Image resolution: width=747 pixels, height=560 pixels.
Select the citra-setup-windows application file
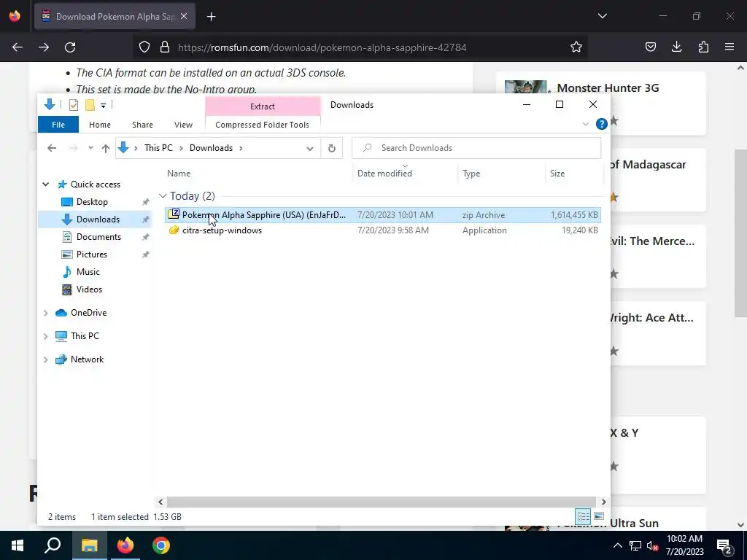pos(382,230)
